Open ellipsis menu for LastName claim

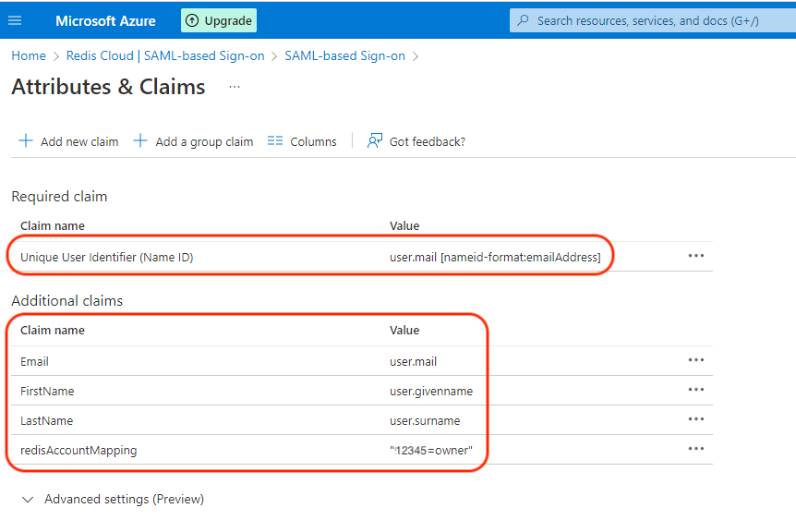[x=696, y=419]
